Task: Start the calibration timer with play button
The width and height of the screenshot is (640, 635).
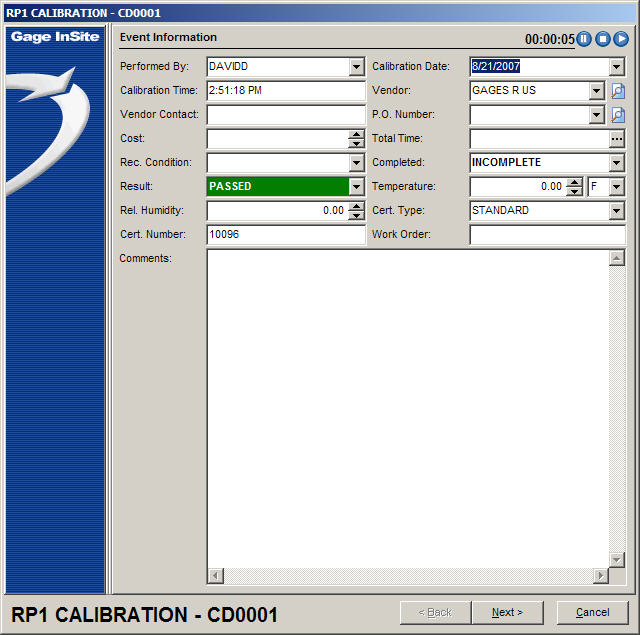Action: tap(620, 39)
